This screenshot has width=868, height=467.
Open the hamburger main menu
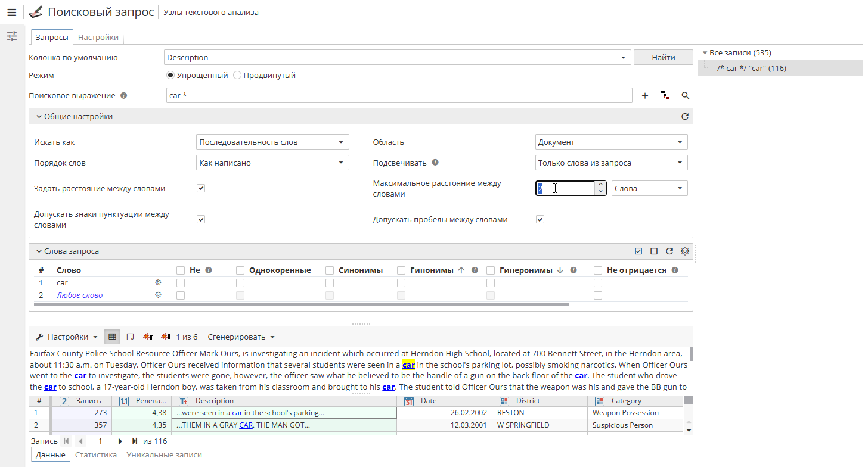11,12
